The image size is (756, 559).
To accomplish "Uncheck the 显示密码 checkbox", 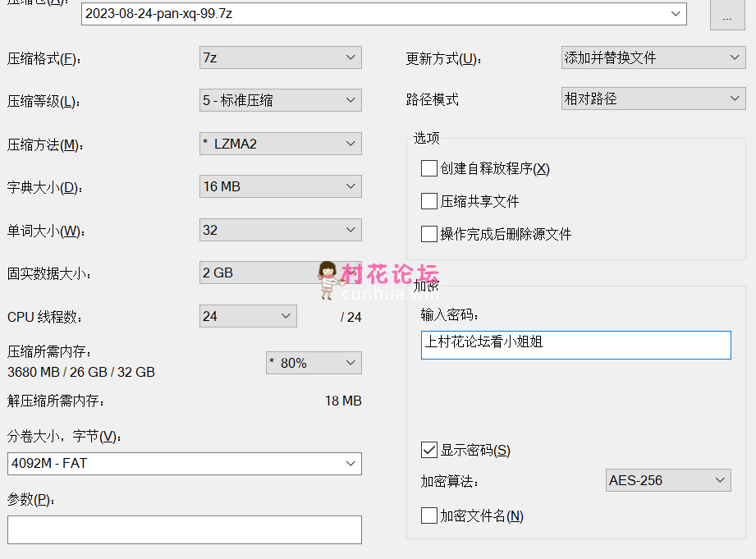I will (429, 450).
